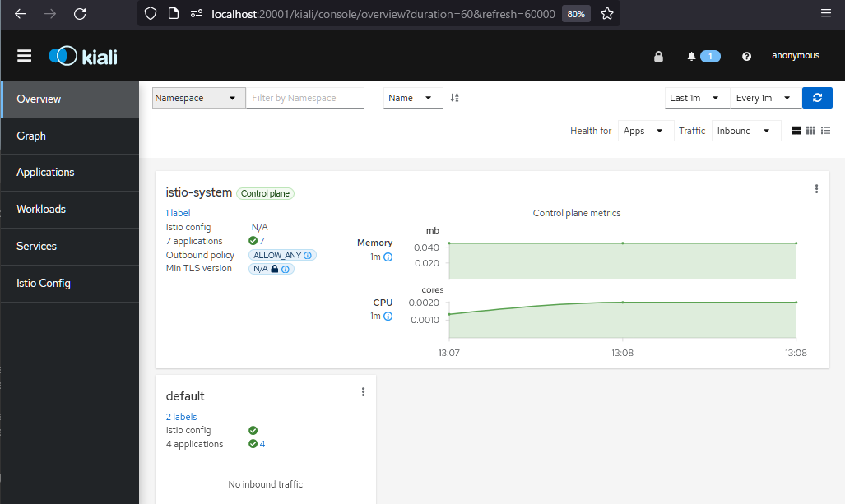The image size is (845, 504).
Task: Toggle the sort direction icon
Action: click(x=454, y=98)
